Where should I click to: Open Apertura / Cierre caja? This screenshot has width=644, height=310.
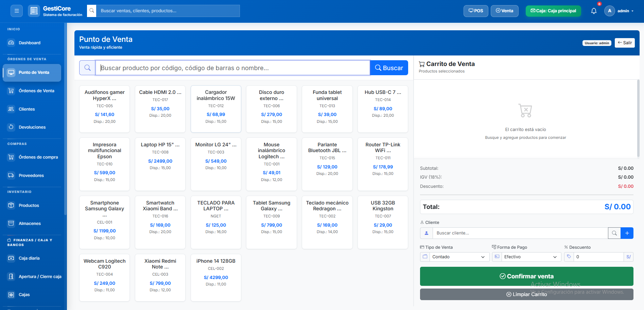[32, 277]
